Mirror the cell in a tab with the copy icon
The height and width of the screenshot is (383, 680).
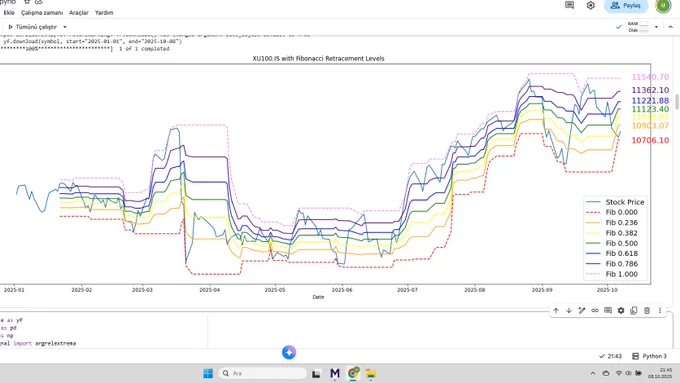[634, 311]
